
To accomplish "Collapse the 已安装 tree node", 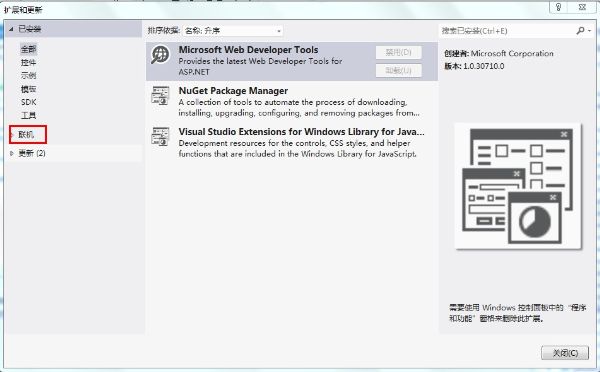I will click(x=11, y=29).
